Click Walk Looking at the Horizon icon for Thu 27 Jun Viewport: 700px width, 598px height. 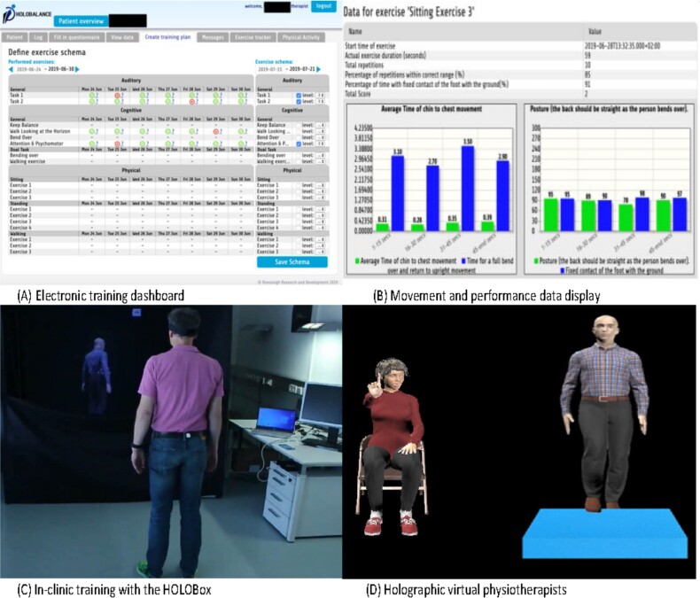tap(167, 131)
